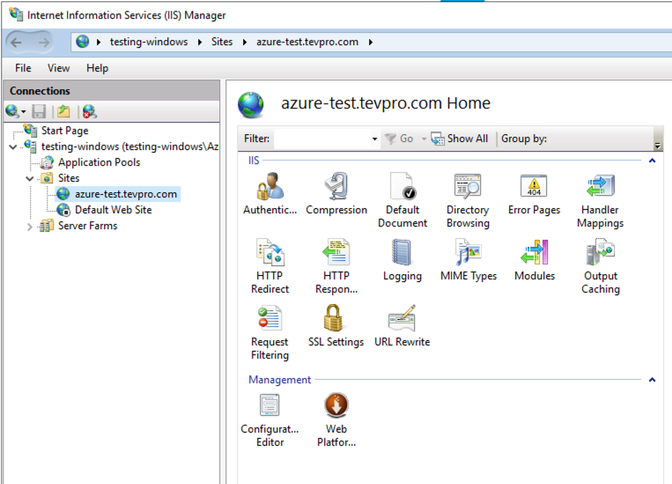Viewport: 672px width, 484px height.
Task: Click azure-test.tevpro.com in the breadcrumb
Action: coord(307,42)
